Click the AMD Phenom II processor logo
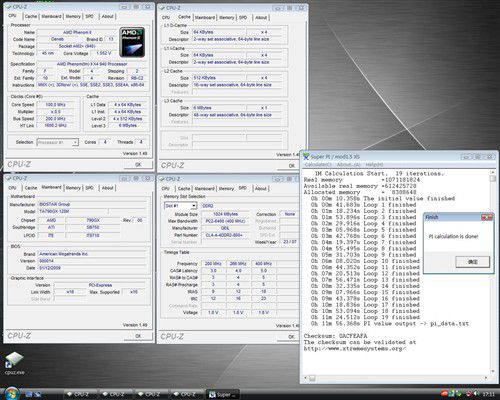This screenshot has width=500, height=400. 132,42
